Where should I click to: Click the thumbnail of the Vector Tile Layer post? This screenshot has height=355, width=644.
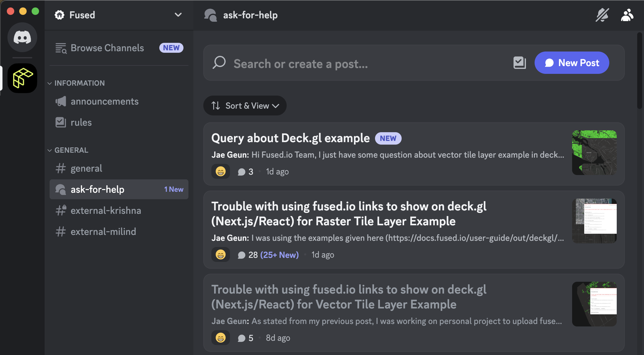[594, 304]
